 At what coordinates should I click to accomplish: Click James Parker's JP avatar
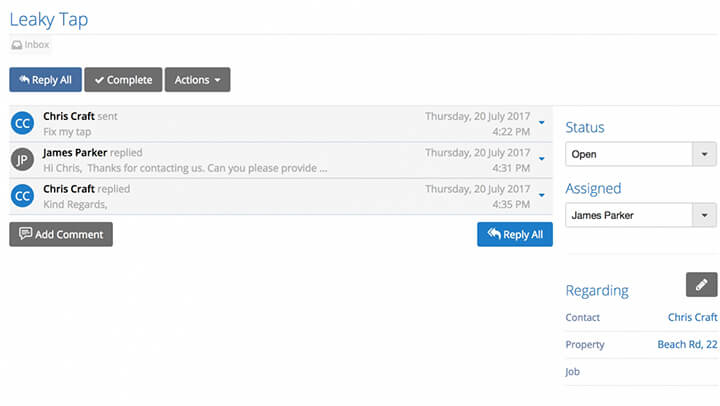pos(22,159)
